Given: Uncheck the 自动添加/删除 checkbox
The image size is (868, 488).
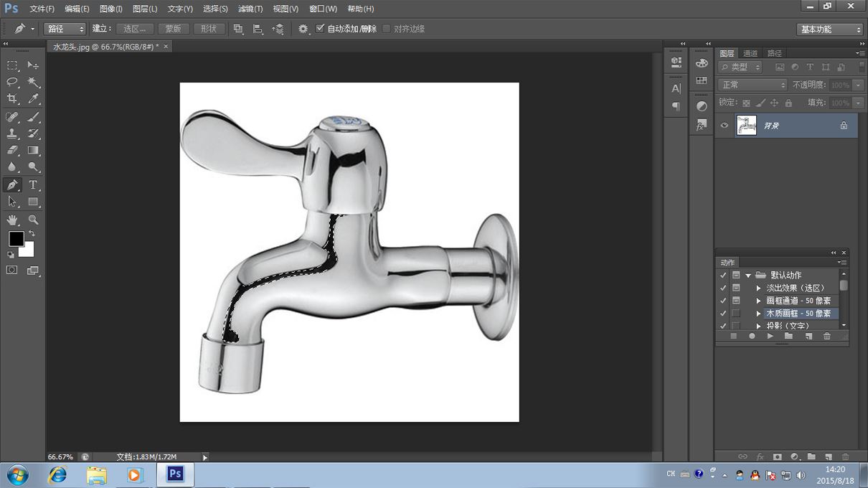Looking at the screenshot, I should coord(321,29).
